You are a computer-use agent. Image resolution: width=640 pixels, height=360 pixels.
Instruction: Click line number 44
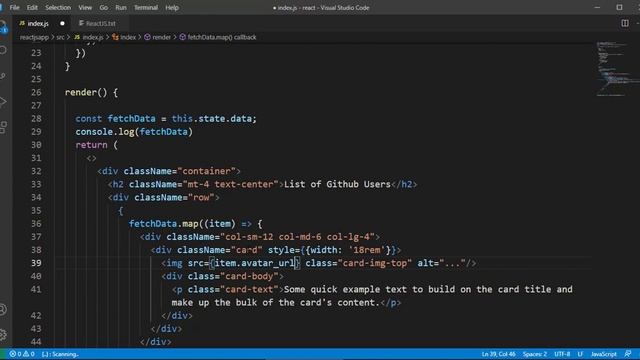(36, 342)
